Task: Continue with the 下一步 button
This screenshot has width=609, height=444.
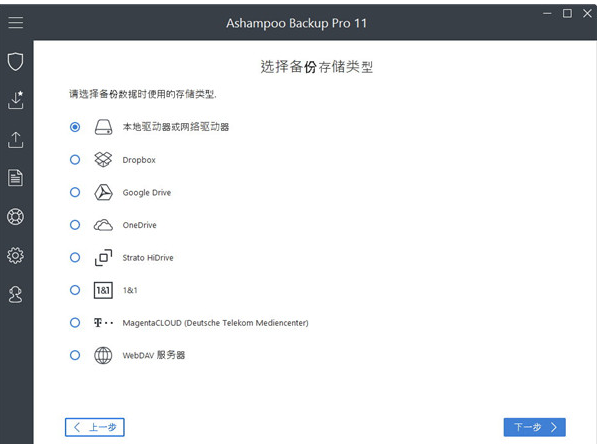Action: click(534, 427)
